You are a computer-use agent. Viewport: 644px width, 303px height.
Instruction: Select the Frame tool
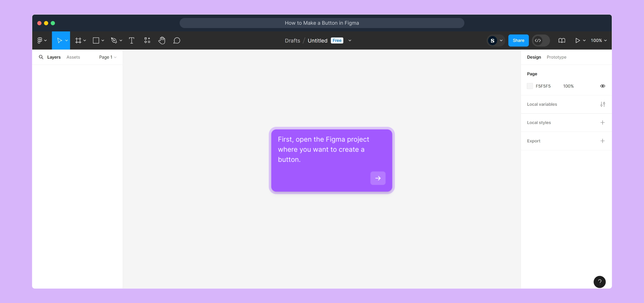point(78,40)
